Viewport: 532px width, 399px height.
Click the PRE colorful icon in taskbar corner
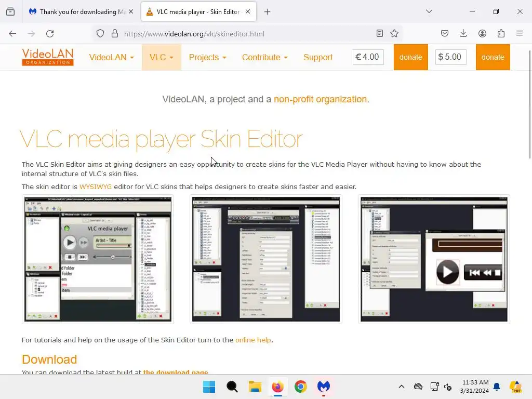point(515,387)
